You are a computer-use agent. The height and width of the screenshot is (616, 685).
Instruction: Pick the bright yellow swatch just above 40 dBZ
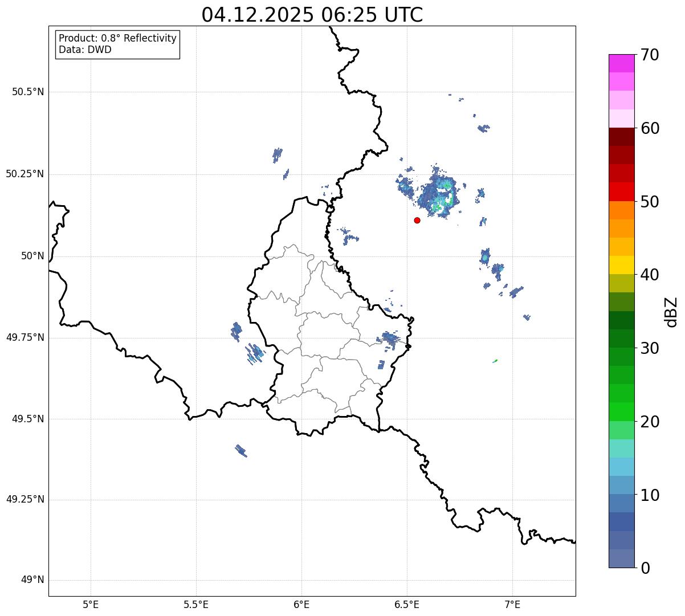622,265
